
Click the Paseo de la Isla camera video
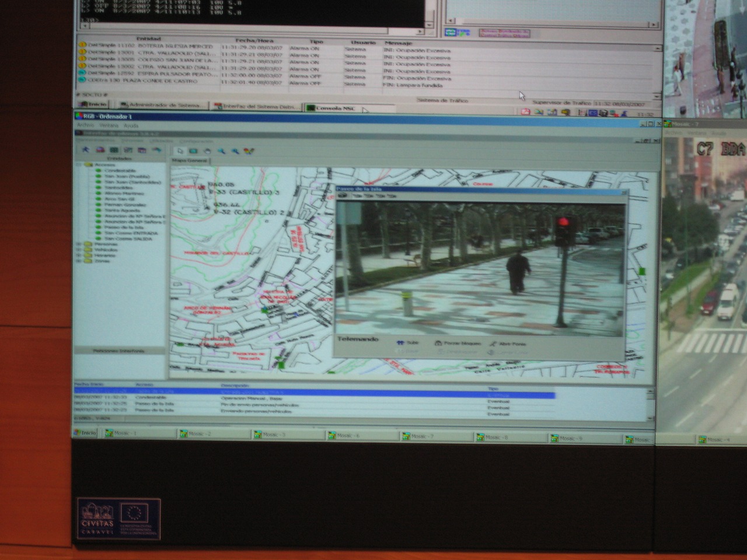tap(480, 270)
